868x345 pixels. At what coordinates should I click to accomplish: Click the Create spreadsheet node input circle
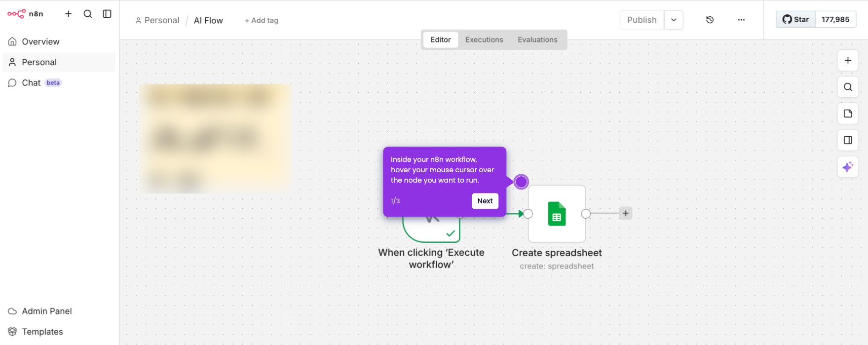(528, 214)
